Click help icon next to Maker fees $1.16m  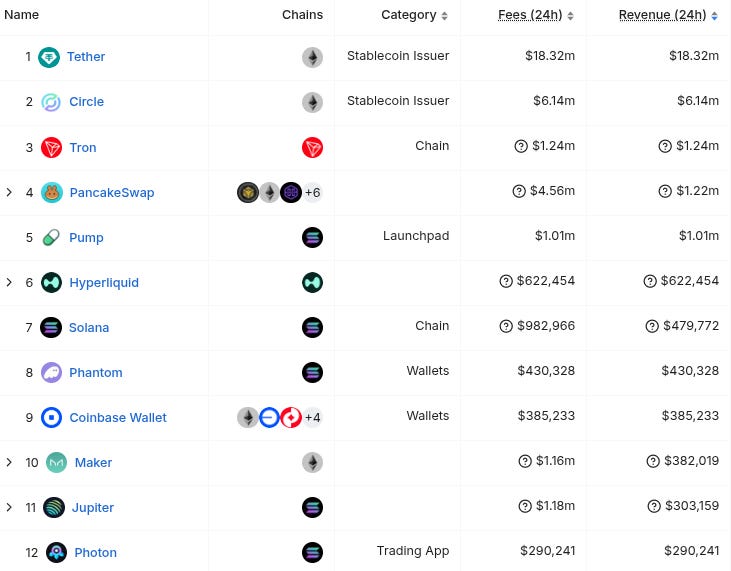525,461
